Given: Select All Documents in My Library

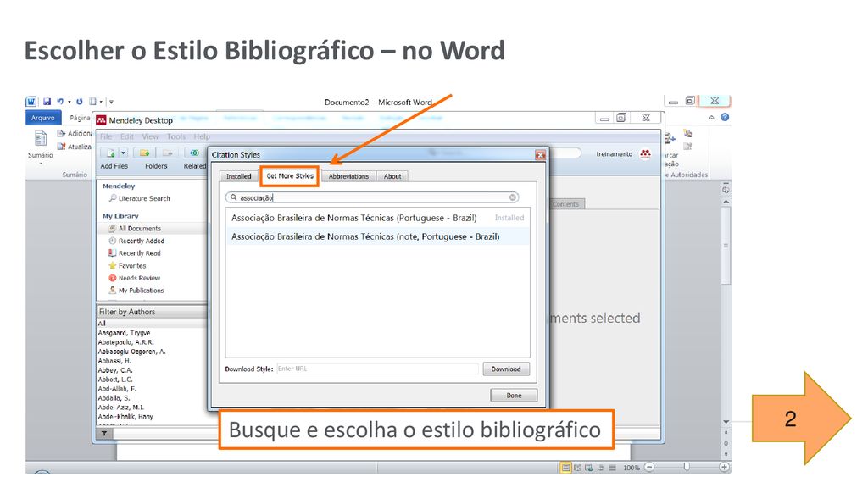Looking at the screenshot, I should click(140, 229).
